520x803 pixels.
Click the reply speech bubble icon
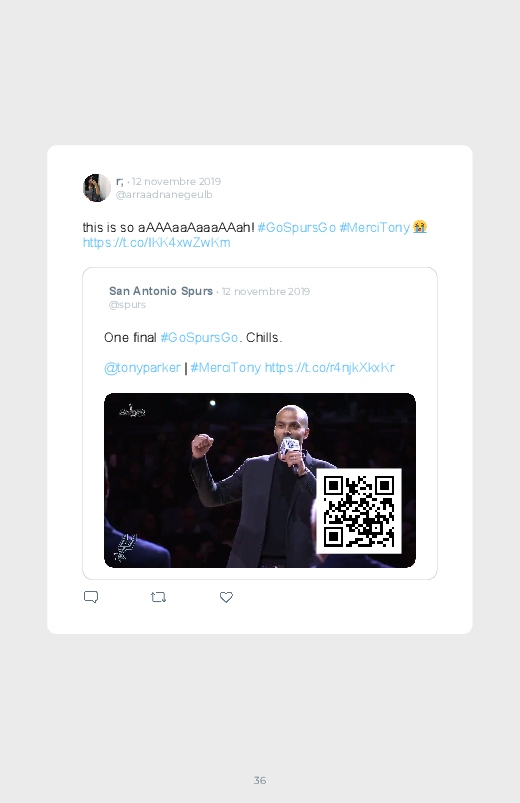[91, 597]
